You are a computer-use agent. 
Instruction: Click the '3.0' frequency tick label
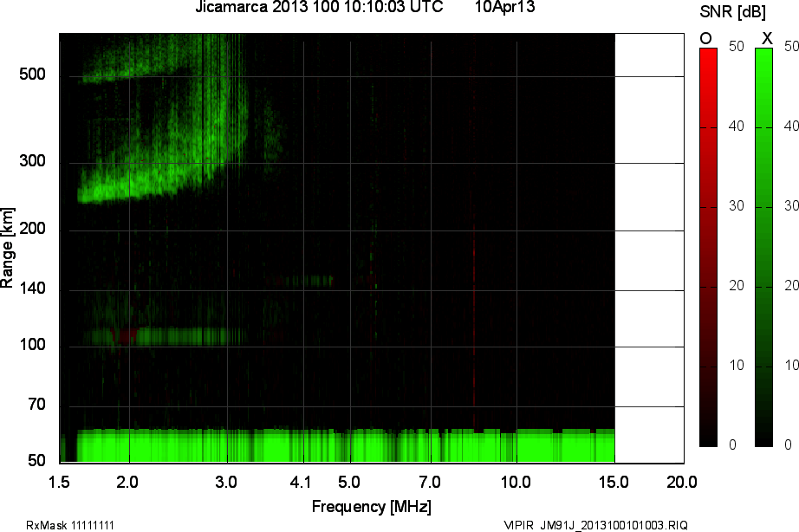pyautogui.click(x=225, y=482)
